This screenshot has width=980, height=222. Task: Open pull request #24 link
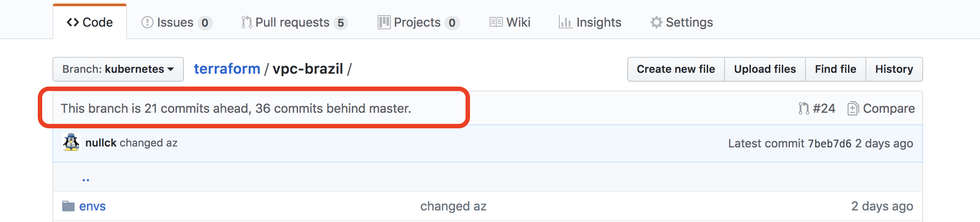(817, 108)
